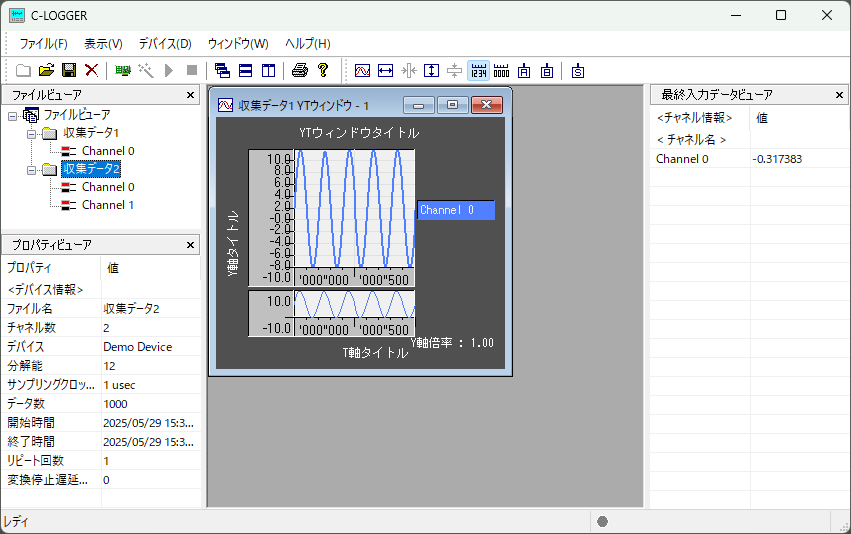851x534 pixels.
Task: Collapse the root ファイルビューア tree node
Action: tap(12, 115)
